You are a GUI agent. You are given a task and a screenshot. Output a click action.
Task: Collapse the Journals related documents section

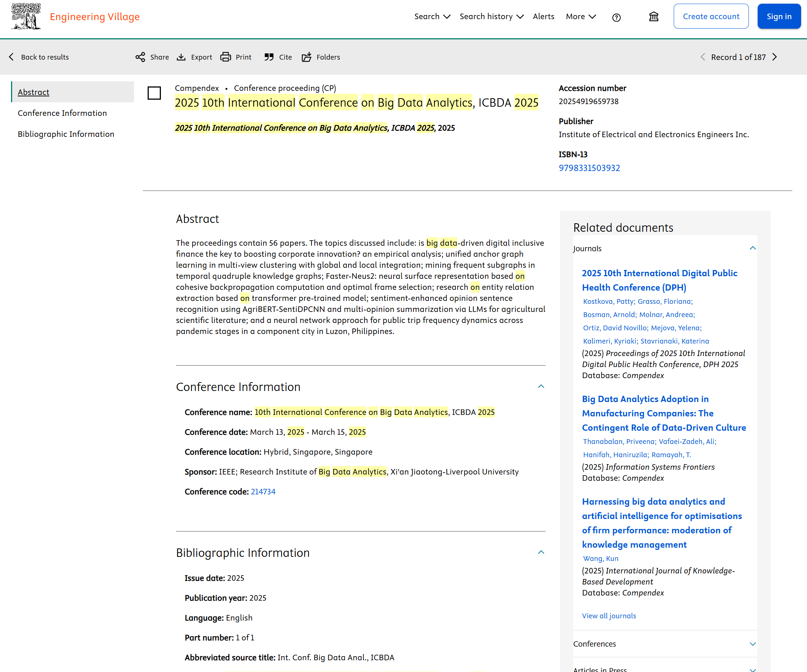pyautogui.click(x=753, y=248)
